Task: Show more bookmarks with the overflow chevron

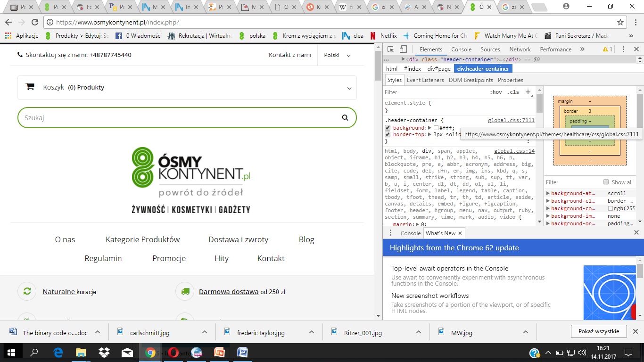Action: coord(631,36)
